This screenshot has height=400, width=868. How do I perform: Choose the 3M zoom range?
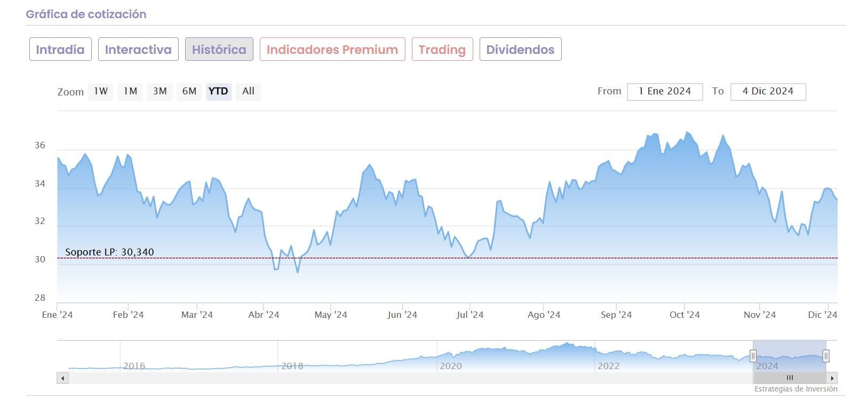pos(160,91)
